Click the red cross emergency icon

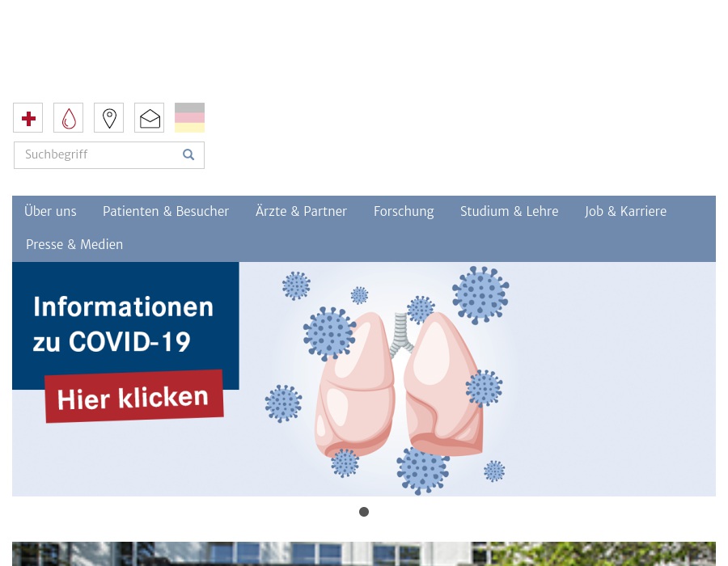point(28,118)
